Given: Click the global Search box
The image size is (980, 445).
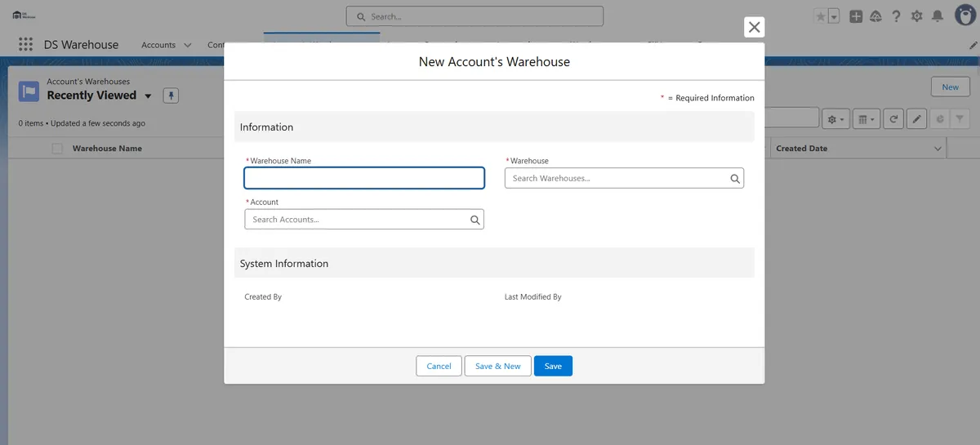Looking at the screenshot, I should [x=474, y=16].
